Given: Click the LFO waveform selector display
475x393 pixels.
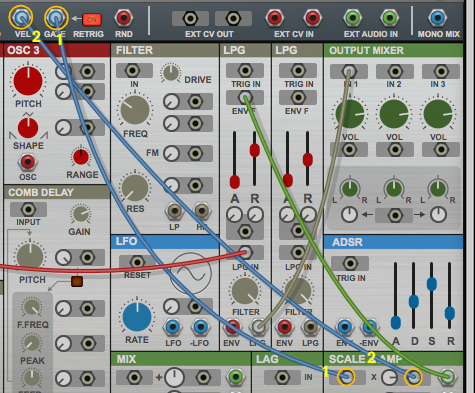Looking at the screenshot, I should pyautogui.click(x=191, y=273).
